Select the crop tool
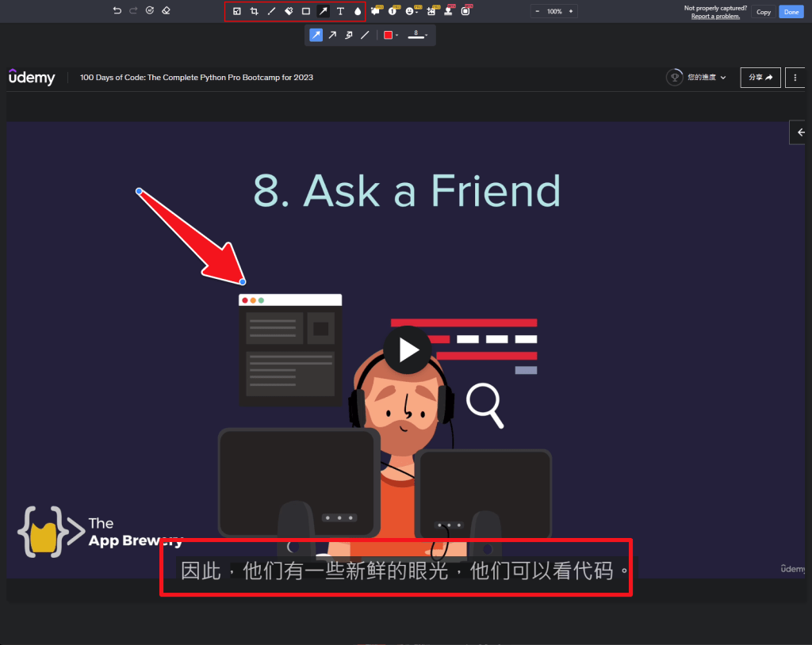Screen dimensions: 812x645 point(255,11)
